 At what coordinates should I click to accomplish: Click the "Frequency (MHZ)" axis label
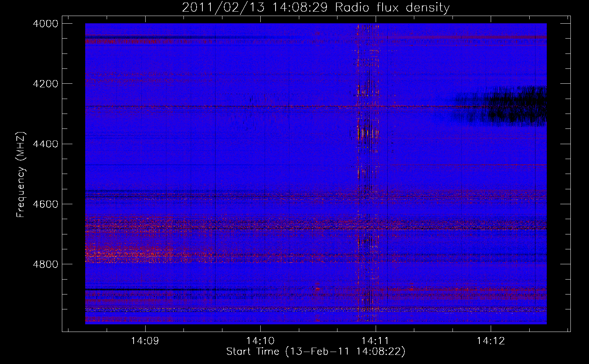click(21, 175)
